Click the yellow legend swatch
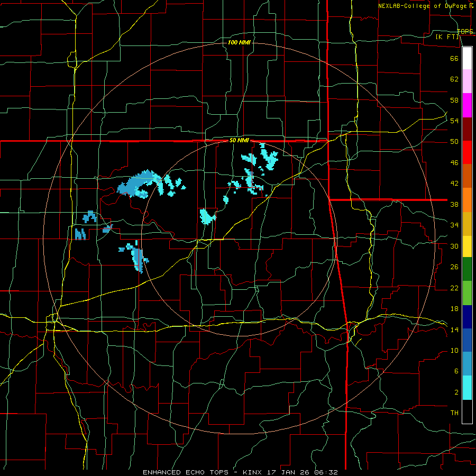The image size is (476, 476). (467, 246)
